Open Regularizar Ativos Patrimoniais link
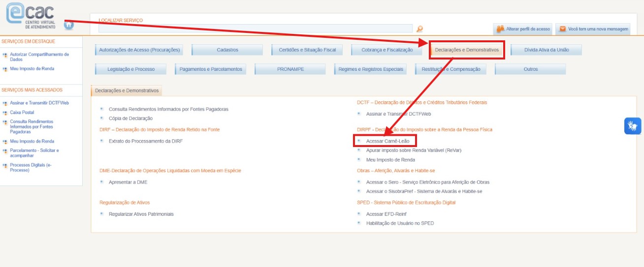 141,214
